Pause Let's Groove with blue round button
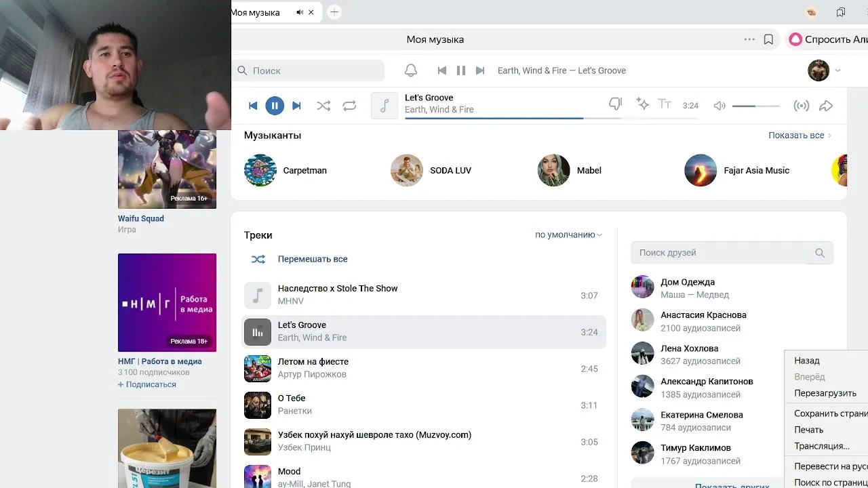The height and width of the screenshot is (488, 868). 275,106
